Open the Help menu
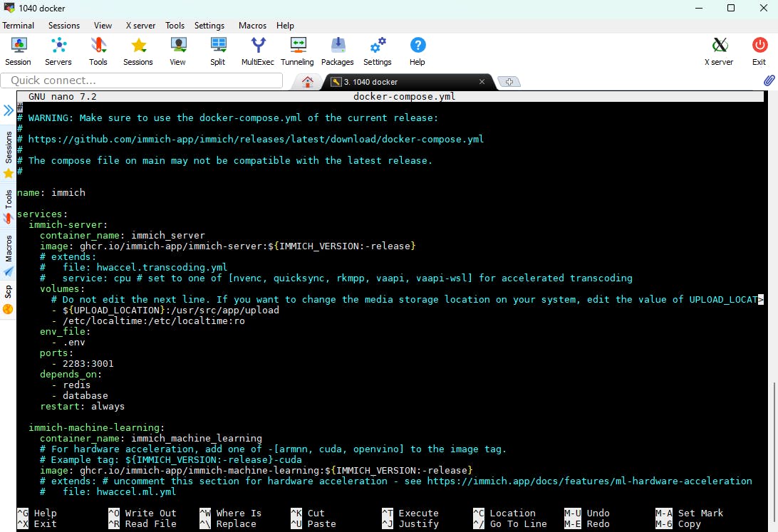The width and height of the screenshot is (778, 532). (285, 26)
